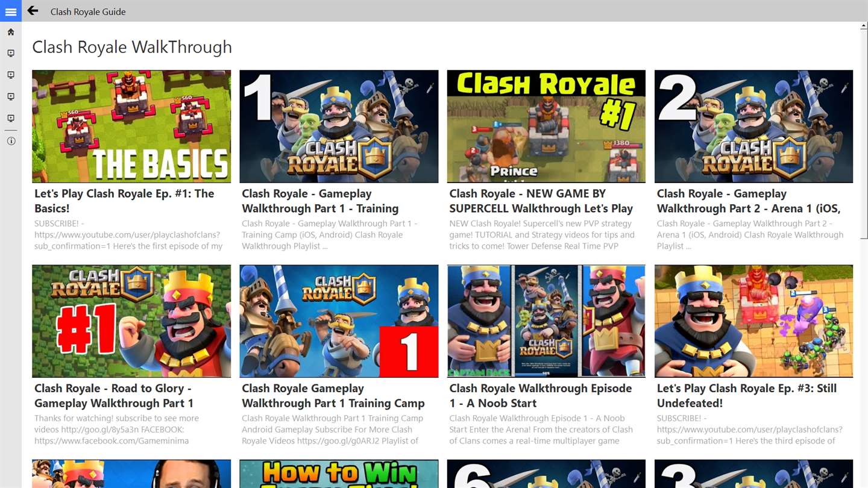The image size is (868, 488).
Task: Open the Clash Royale thumbnail with the large number 2
Action: pos(753,127)
